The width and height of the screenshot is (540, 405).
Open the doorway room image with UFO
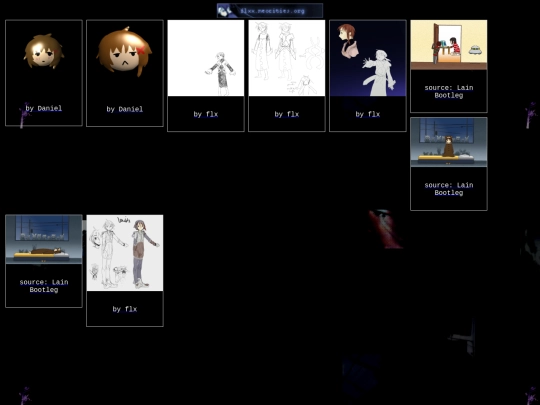(449, 45)
